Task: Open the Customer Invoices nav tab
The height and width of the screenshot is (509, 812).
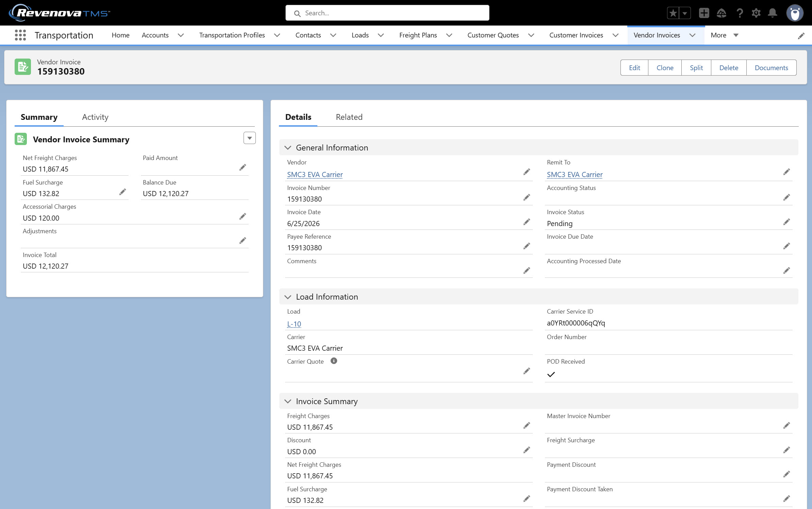Action: [x=576, y=35]
